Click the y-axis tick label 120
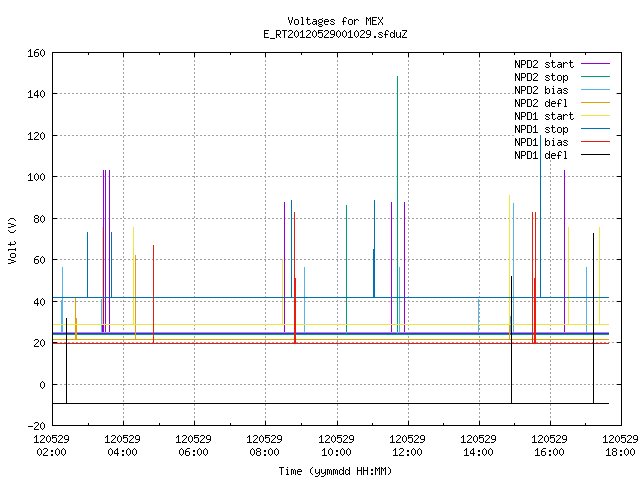 pyautogui.click(x=36, y=136)
